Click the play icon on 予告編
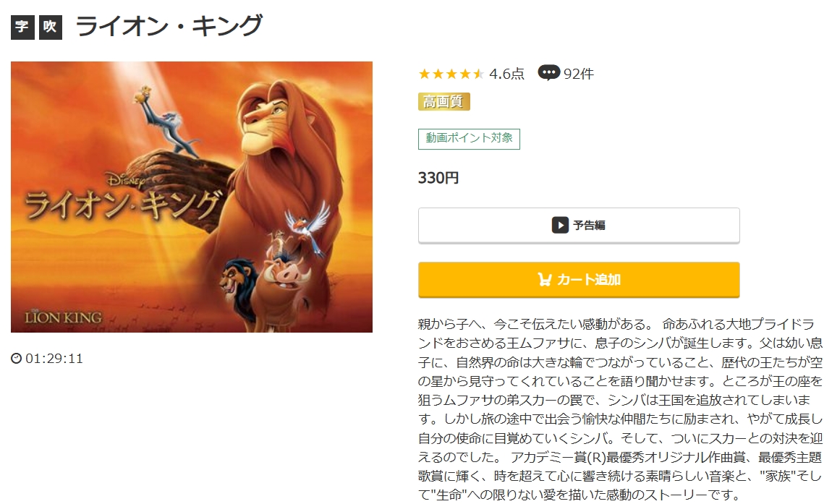Viewport: 832px width, 504px height. [560, 225]
